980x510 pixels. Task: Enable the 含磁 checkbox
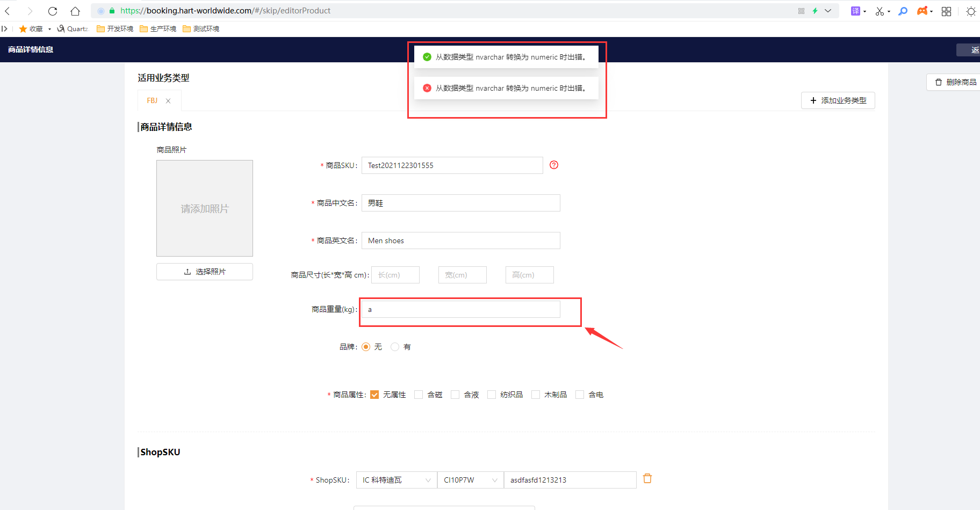[419, 395]
